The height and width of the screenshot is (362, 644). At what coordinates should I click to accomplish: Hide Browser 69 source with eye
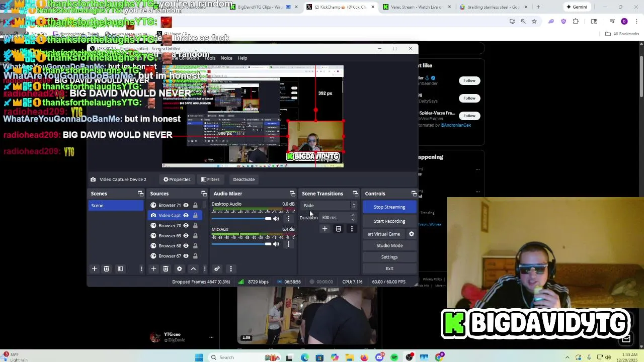click(x=186, y=235)
